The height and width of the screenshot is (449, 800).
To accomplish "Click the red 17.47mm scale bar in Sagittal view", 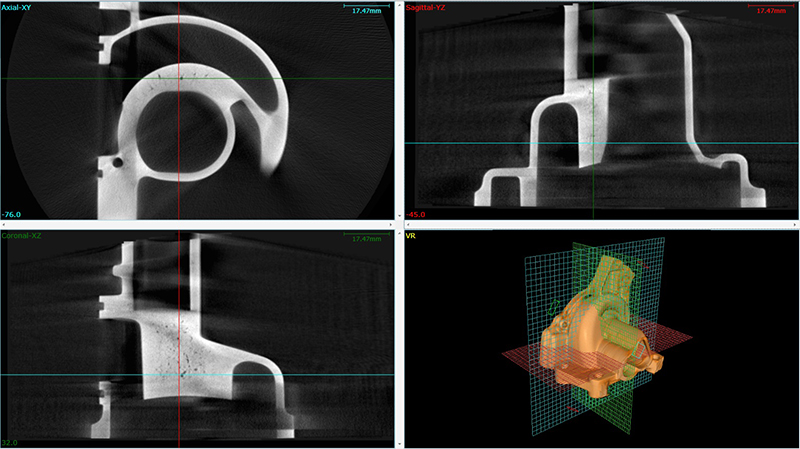I will (770, 9).
